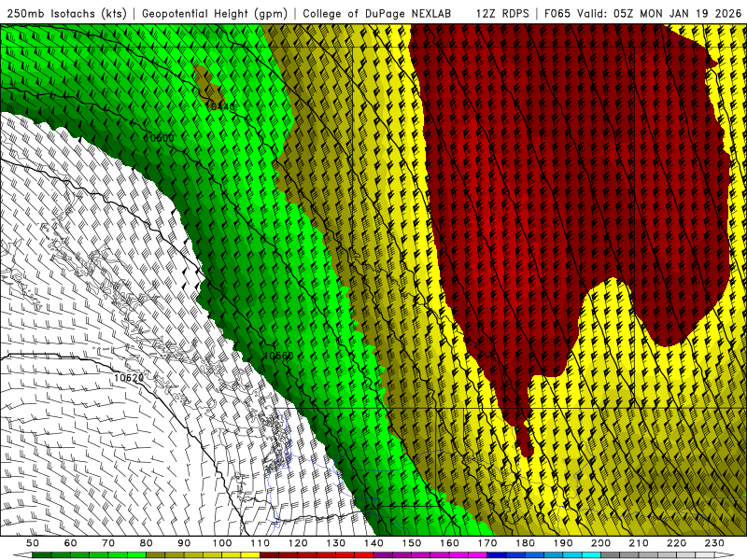This screenshot has width=747, height=560.
Task: Click the '130' value on the color scale
Action: pyautogui.click(x=336, y=543)
